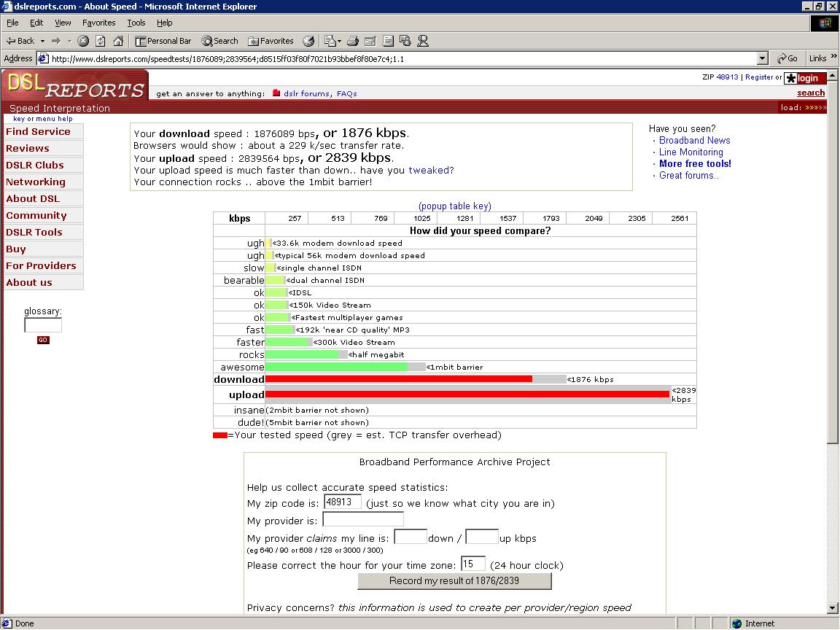Click the Print icon in toolbar

(x=353, y=42)
